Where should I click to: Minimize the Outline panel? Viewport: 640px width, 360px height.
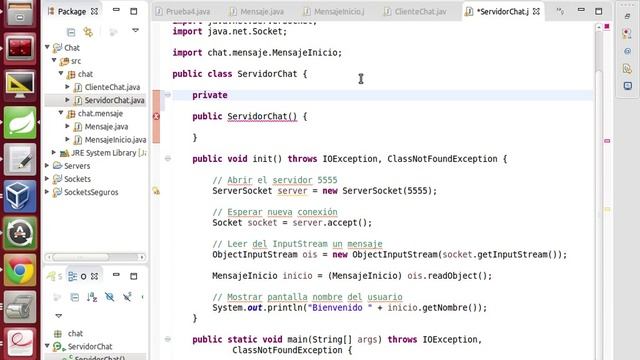click(x=116, y=275)
